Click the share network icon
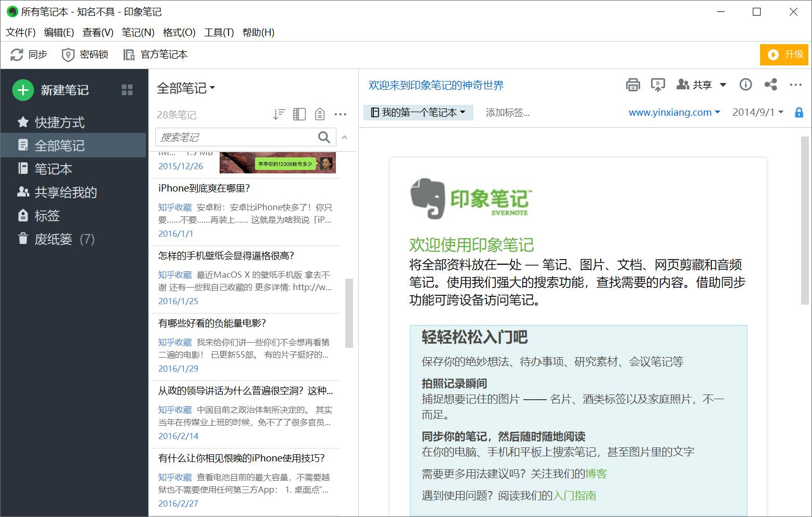Image resolution: width=812 pixels, height=517 pixels. click(x=771, y=85)
